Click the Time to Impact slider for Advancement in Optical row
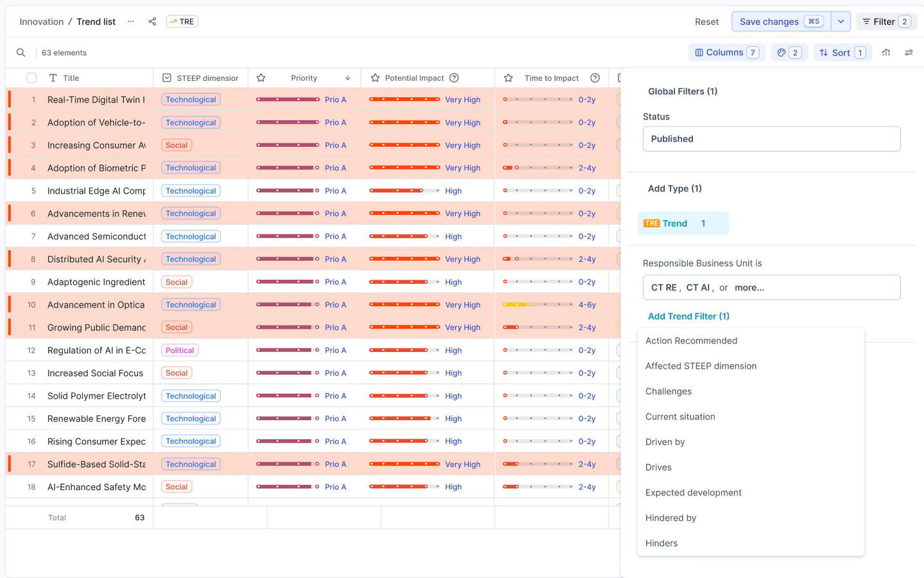The height and width of the screenshot is (578, 924). pos(538,304)
